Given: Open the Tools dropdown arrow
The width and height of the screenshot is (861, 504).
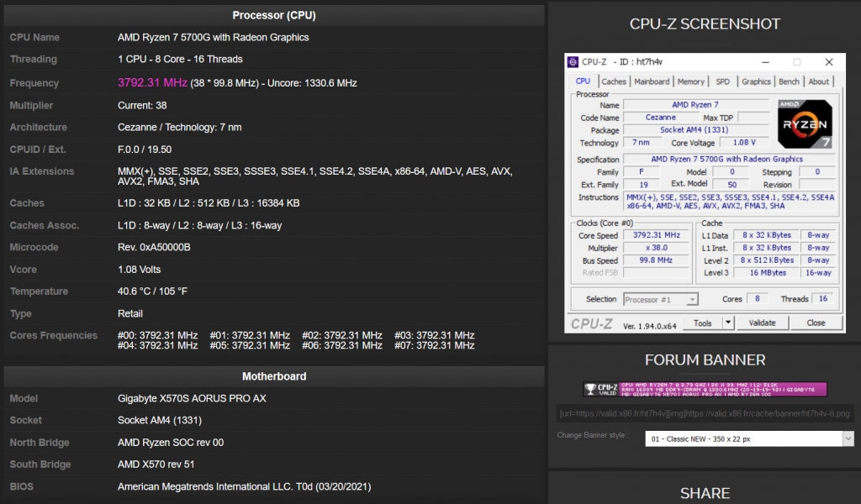Looking at the screenshot, I should click(728, 323).
